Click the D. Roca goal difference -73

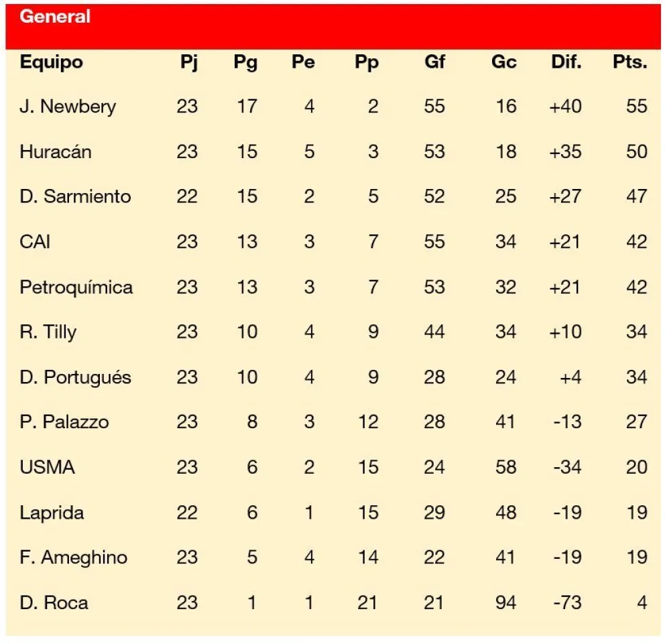pos(567,602)
